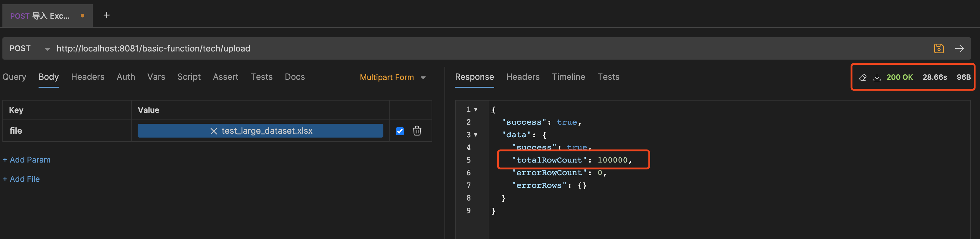Click the URL input field
The image size is (980, 239).
(491, 49)
